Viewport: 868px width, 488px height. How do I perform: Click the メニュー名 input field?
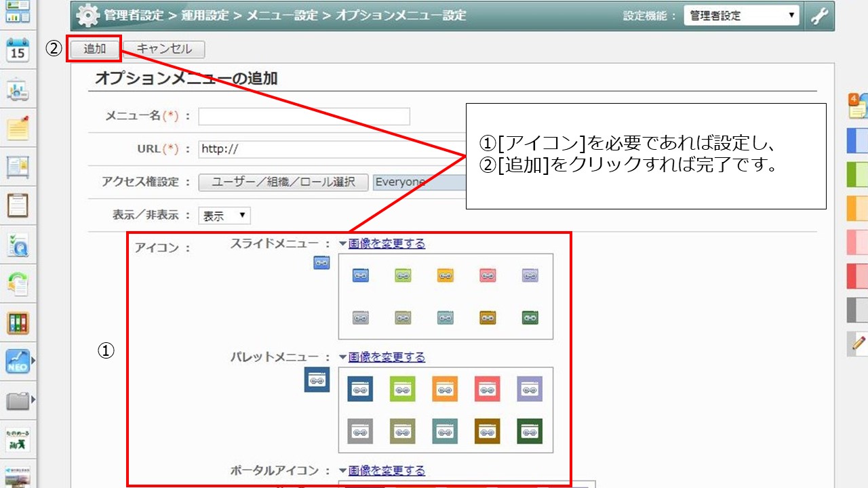(304, 116)
